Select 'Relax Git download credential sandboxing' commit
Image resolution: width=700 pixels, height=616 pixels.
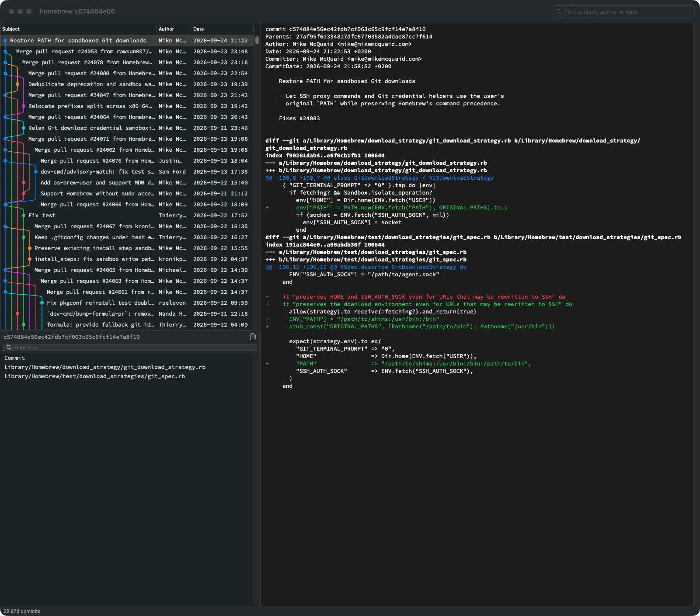pos(127,128)
